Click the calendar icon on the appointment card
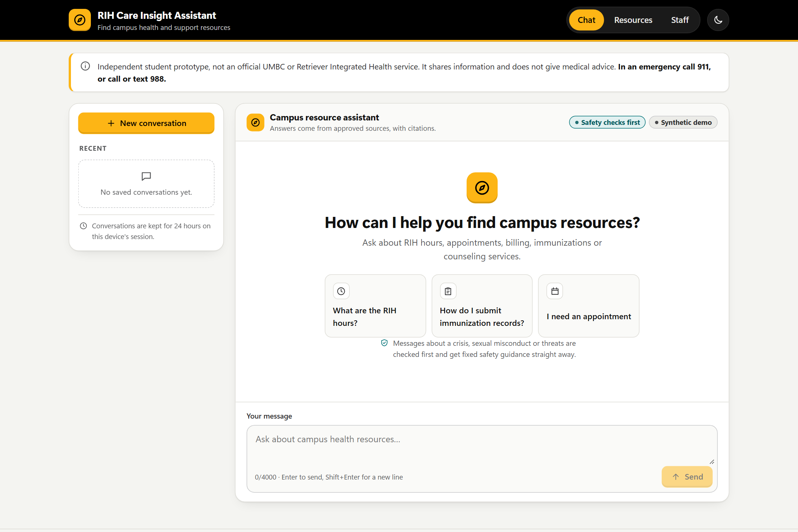Viewport: 798px width, 532px height. (555, 291)
